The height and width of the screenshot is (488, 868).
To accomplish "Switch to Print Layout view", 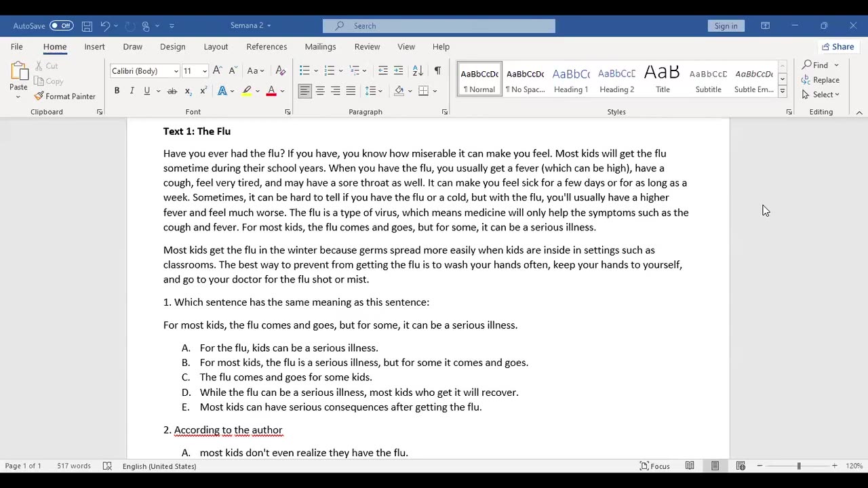I will pos(715,466).
